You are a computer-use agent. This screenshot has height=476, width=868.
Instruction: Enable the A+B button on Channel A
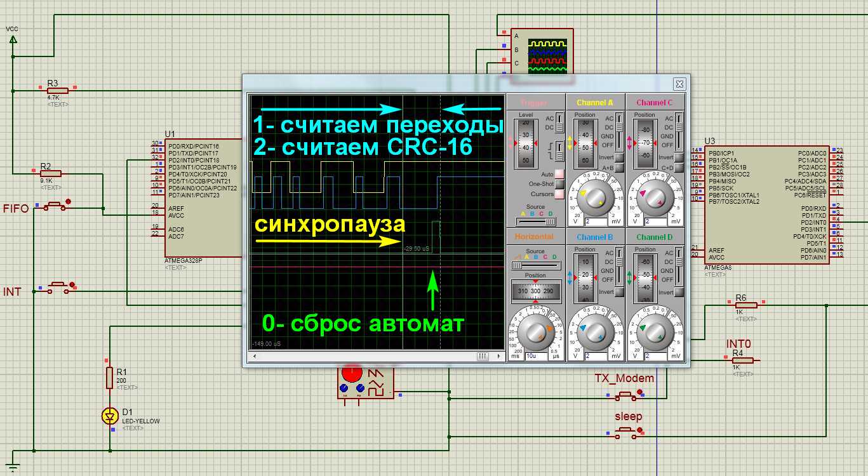[x=619, y=168]
